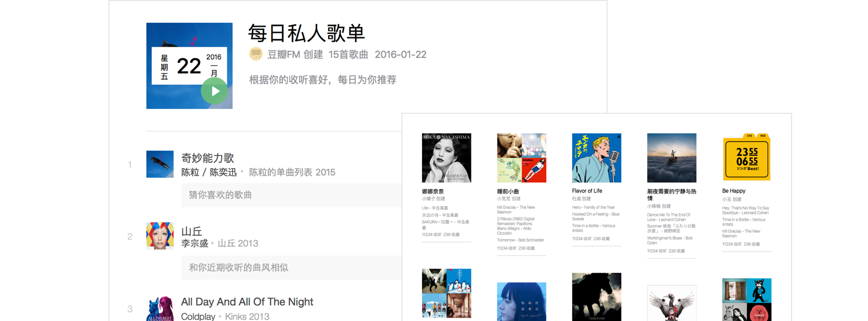Open 刷夜需要的宁静与热情 cover image
This screenshot has width=868, height=321.
[672, 158]
